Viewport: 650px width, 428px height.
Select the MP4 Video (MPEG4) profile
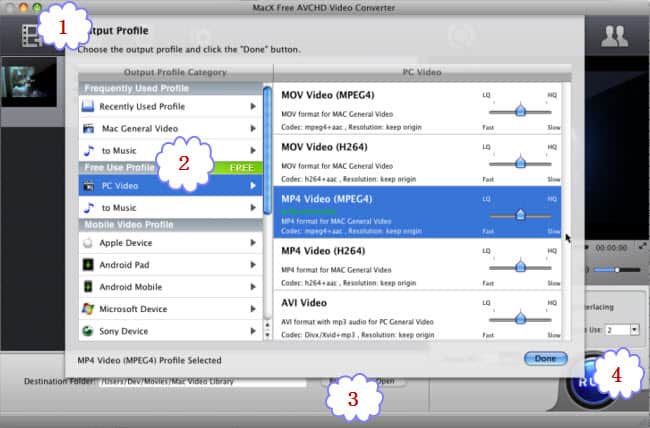click(x=417, y=212)
